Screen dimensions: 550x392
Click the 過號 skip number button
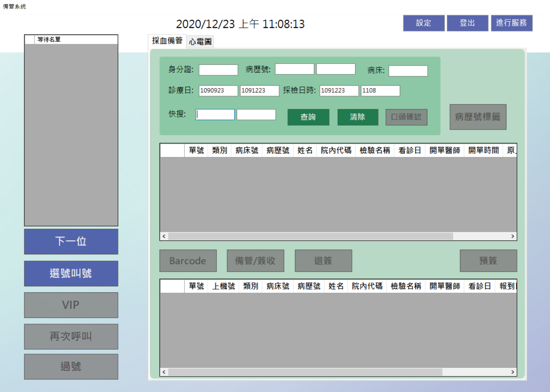pyautogui.click(x=71, y=367)
